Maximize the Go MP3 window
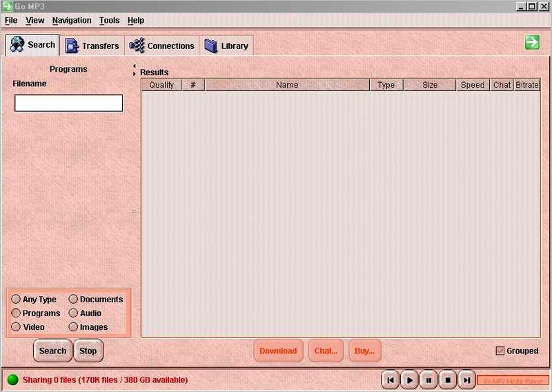 click(x=533, y=6)
